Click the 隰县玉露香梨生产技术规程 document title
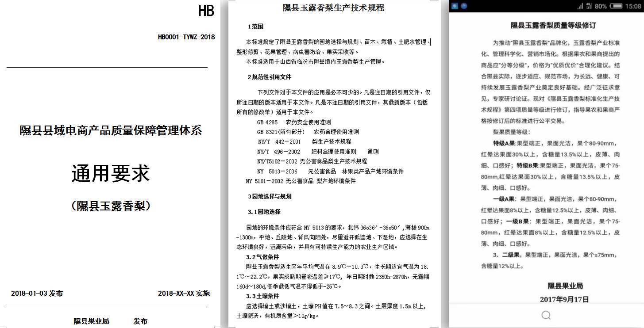The image size is (644, 328). tap(333, 8)
